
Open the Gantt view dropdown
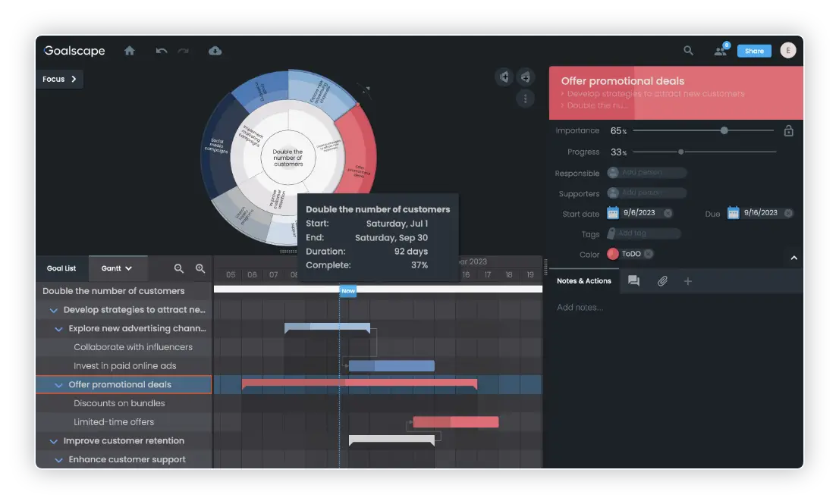[x=118, y=268]
